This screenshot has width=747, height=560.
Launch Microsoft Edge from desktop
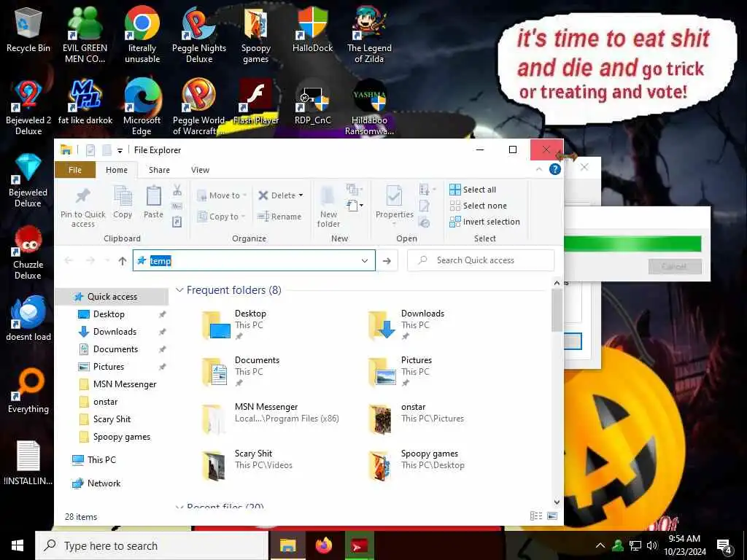pos(142,108)
